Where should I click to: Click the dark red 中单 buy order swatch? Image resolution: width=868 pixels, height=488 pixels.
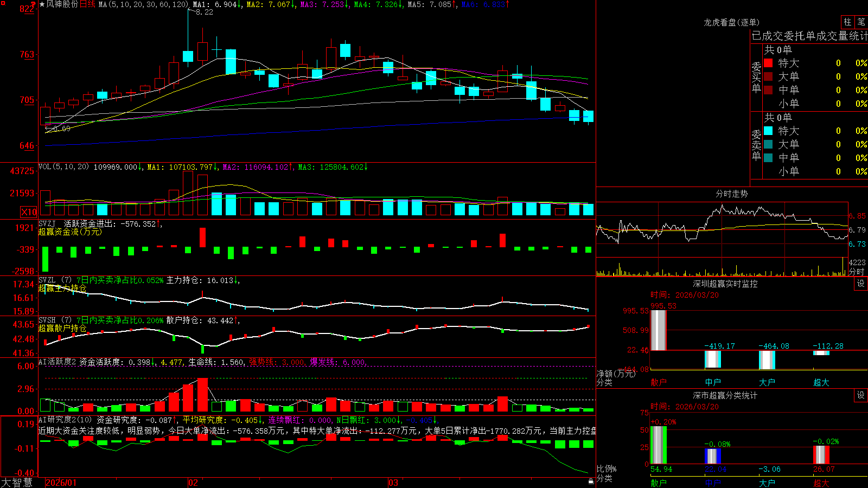coord(768,90)
